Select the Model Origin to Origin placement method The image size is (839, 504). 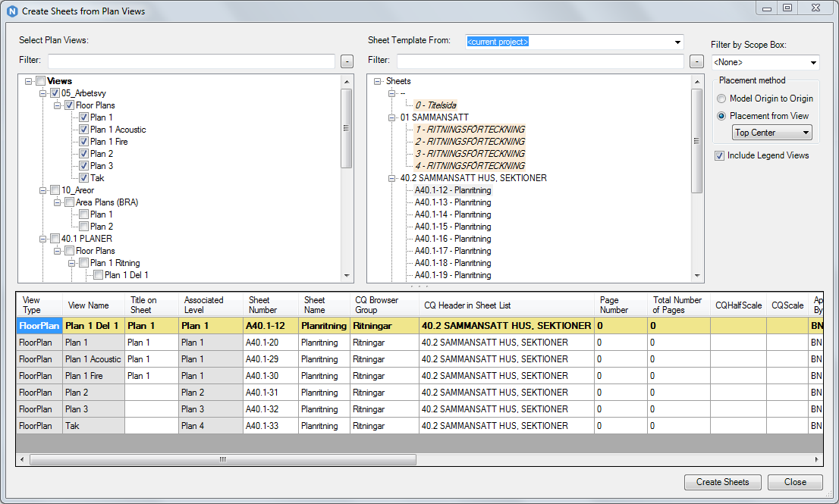tap(721, 97)
